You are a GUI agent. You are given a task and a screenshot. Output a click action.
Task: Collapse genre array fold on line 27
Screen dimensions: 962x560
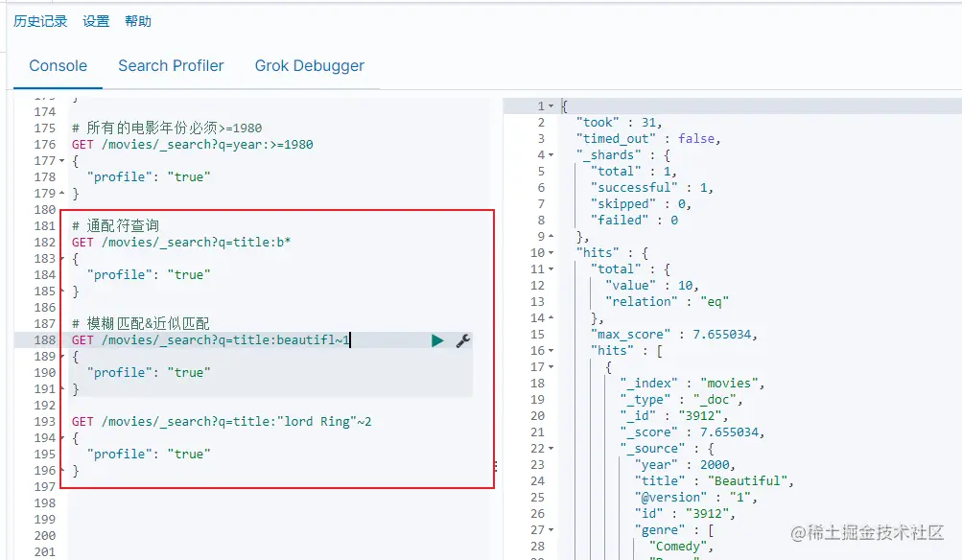pos(551,530)
